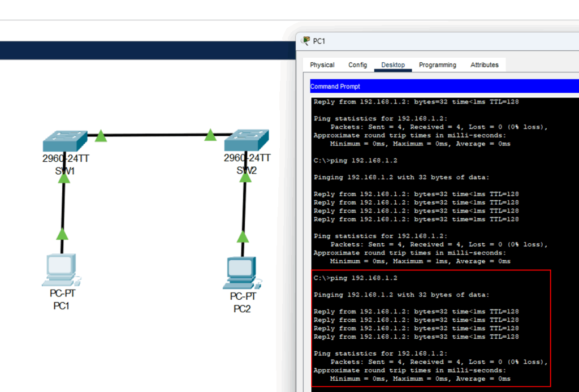The width and height of the screenshot is (579, 392).
Task: Select the Desktop tab
Action: click(x=393, y=65)
